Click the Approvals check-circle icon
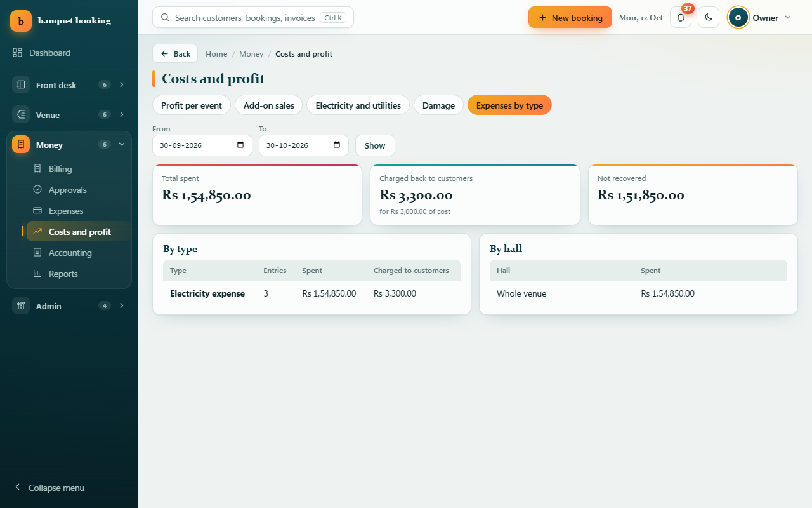812x508 pixels. [37, 190]
